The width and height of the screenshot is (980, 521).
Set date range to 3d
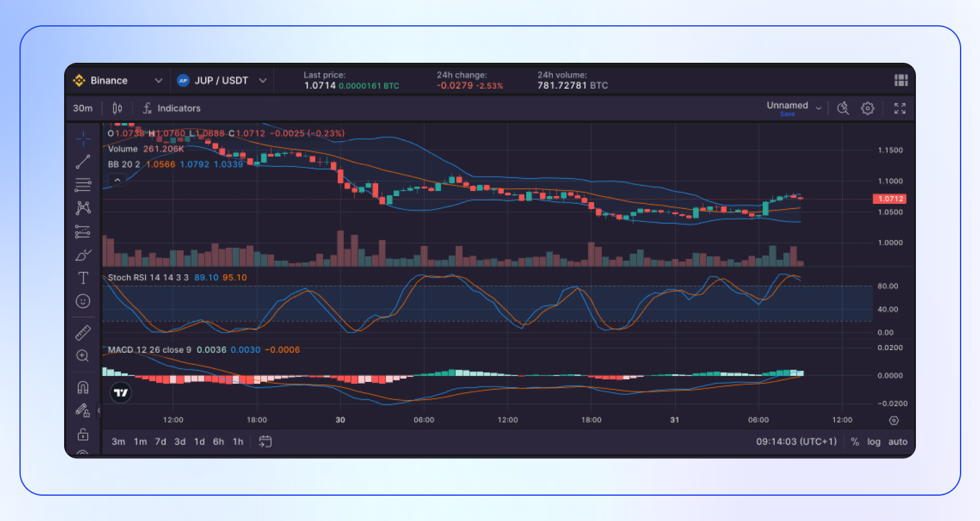180,441
